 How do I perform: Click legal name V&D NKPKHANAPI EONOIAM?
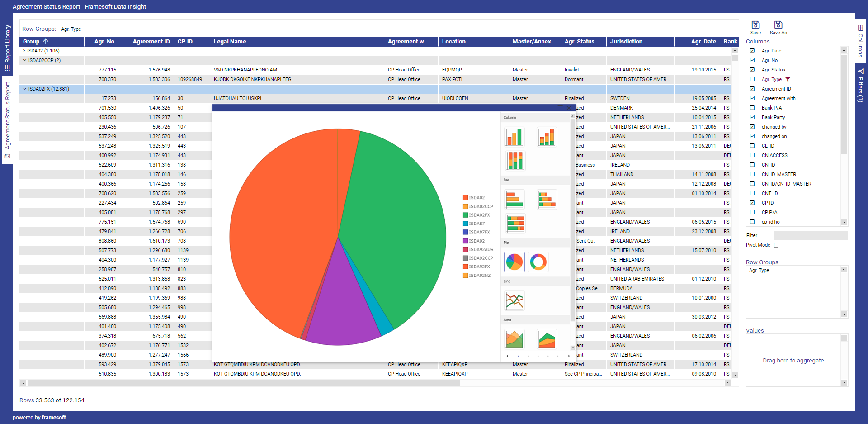245,70
